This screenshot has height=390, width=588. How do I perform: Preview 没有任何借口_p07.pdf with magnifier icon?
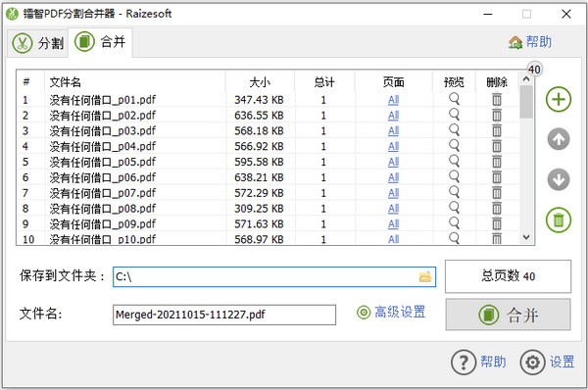pyautogui.click(x=454, y=193)
